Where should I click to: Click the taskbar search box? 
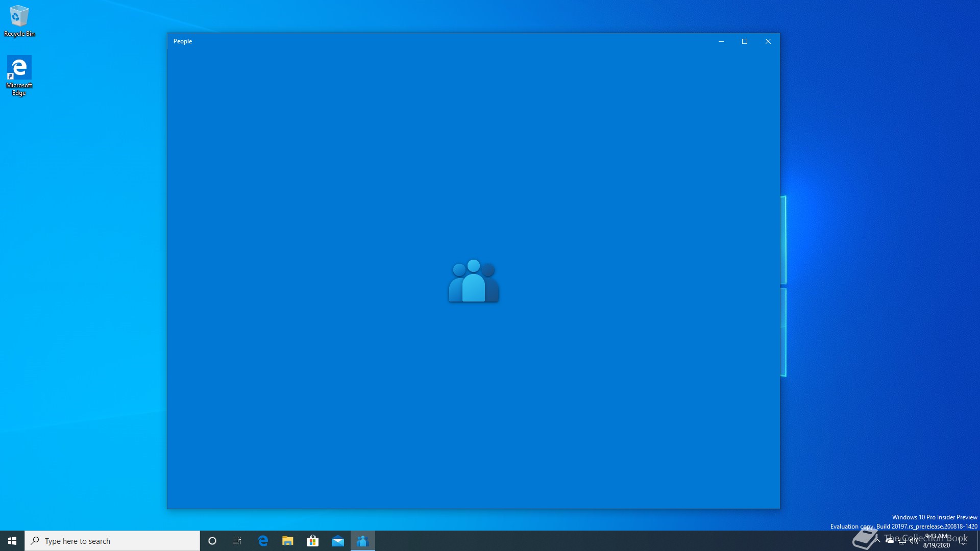coord(112,541)
